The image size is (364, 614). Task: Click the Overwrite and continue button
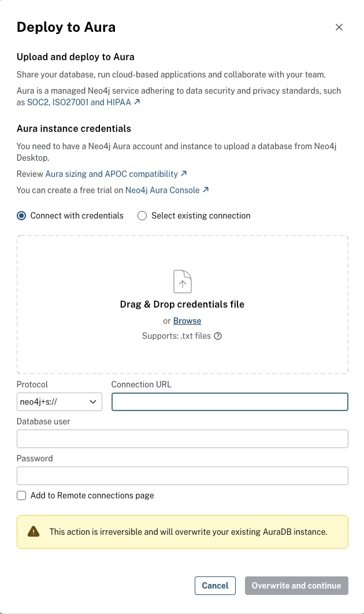[x=296, y=585]
